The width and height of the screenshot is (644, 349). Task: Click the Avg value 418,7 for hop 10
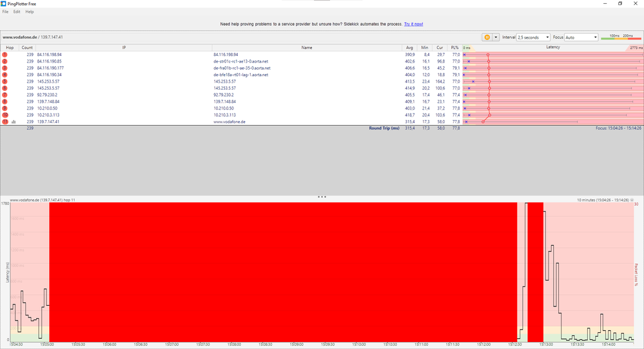coord(409,115)
